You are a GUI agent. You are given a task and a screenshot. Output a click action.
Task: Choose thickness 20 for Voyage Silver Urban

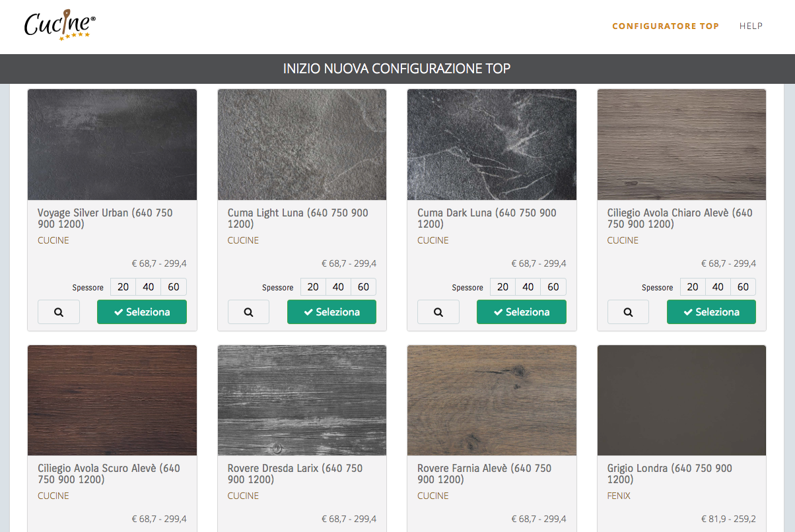click(x=123, y=287)
